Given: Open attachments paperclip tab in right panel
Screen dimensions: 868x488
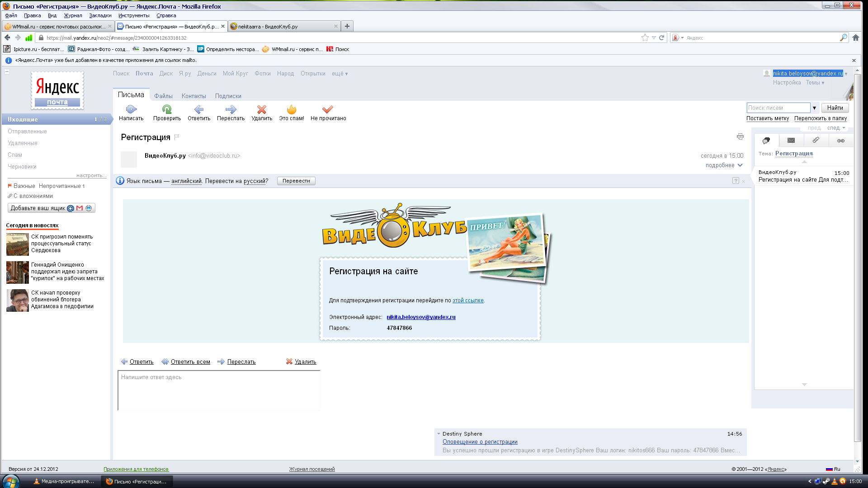Looking at the screenshot, I should point(816,141).
